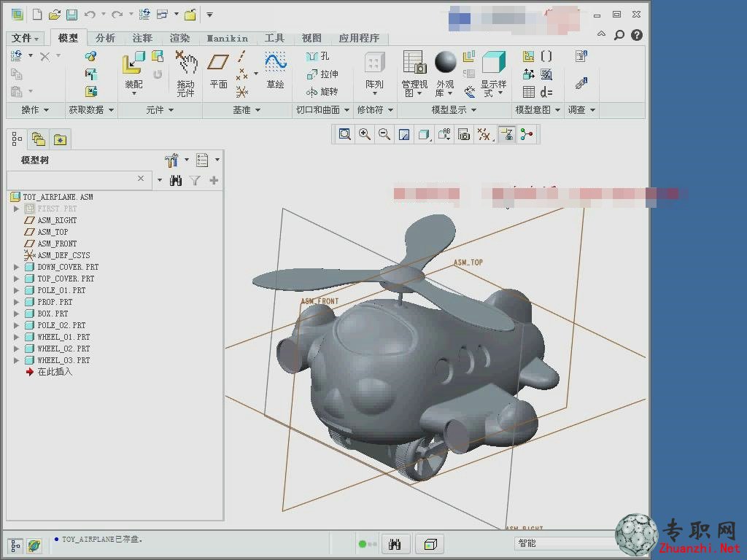Image resolution: width=747 pixels, height=560 pixels.
Task: Click the Zoom In magnifier
Action: click(x=365, y=135)
